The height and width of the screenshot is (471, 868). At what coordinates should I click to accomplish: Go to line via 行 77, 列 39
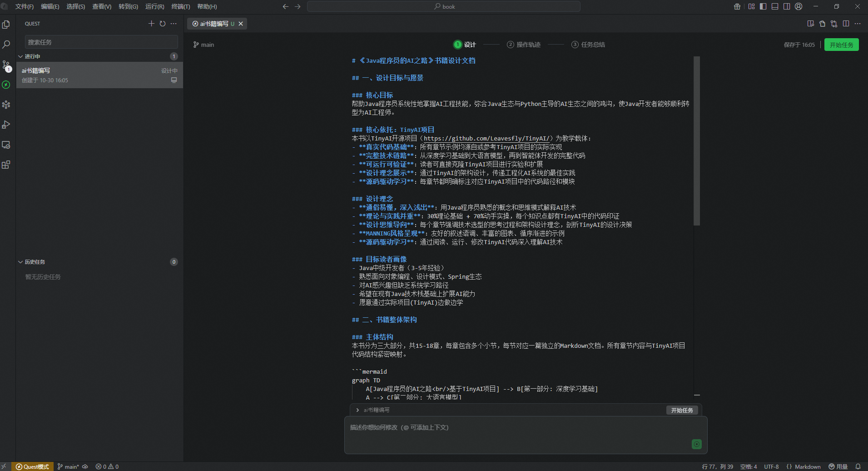point(718,466)
